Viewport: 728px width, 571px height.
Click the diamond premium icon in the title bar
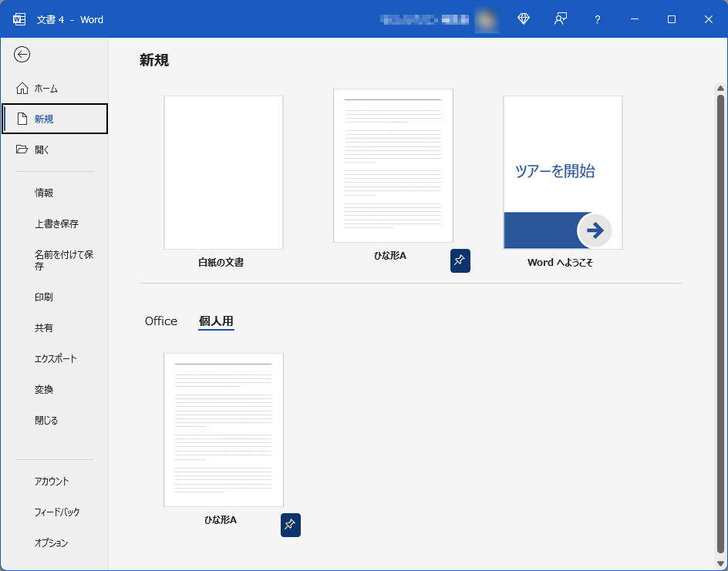(x=523, y=19)
